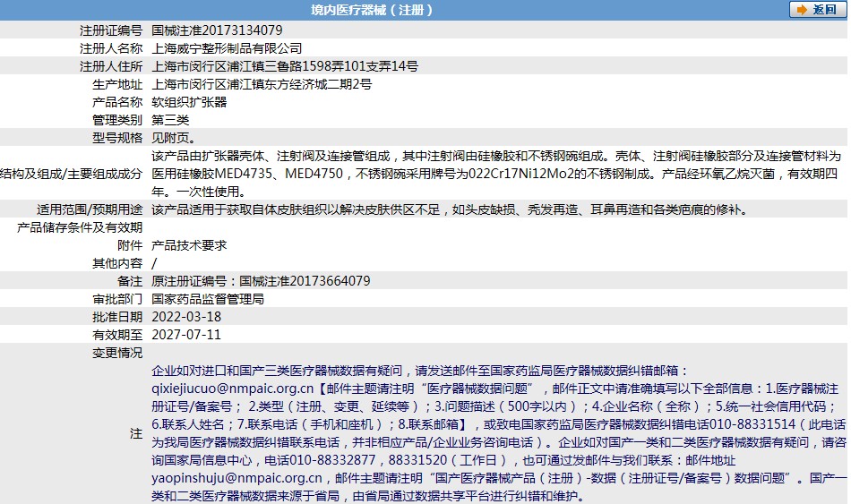851x504 pixels.
Task: Click the 批准日期 label
Action: [117, 317]
